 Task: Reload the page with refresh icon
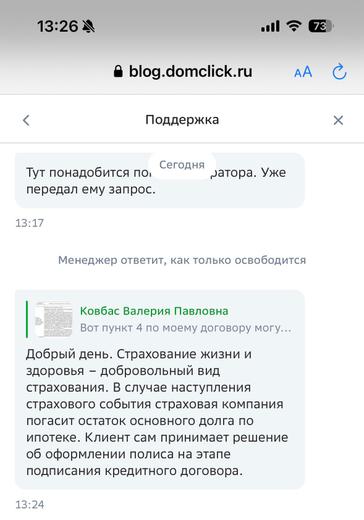339,72
